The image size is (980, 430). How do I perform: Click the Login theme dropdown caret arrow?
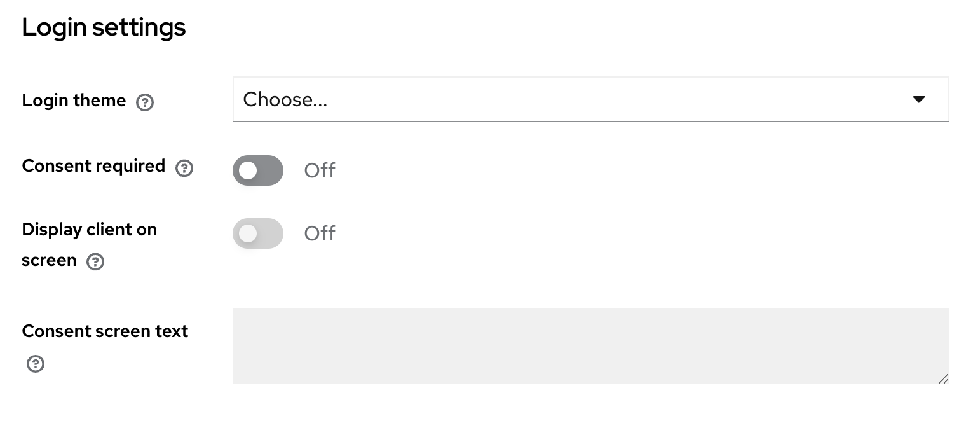(918, 99)
